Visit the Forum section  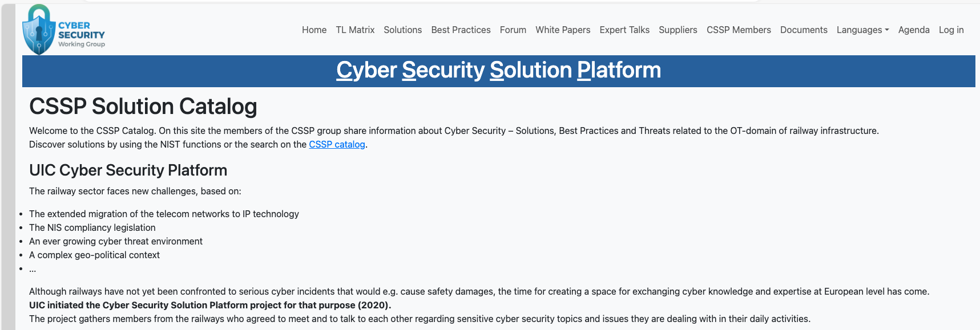tap(513, 30)
